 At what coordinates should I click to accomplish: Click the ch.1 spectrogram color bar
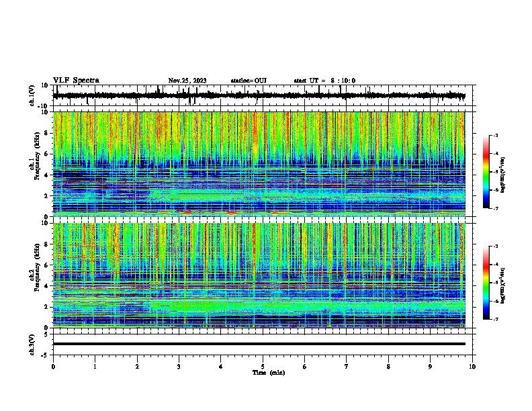coord(486,172)
